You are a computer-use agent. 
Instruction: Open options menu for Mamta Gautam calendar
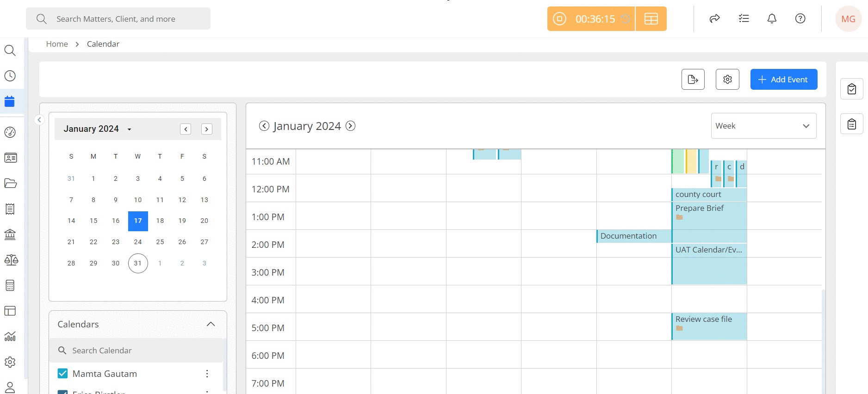click(x=207, y=373)
